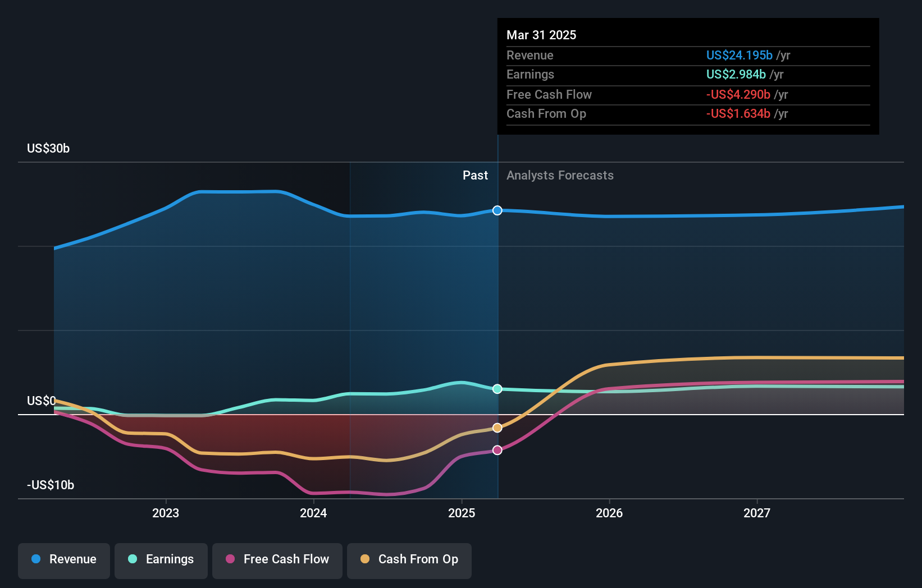Toggle the Earnings legend series
922x588 pixels.
(161, 561)
